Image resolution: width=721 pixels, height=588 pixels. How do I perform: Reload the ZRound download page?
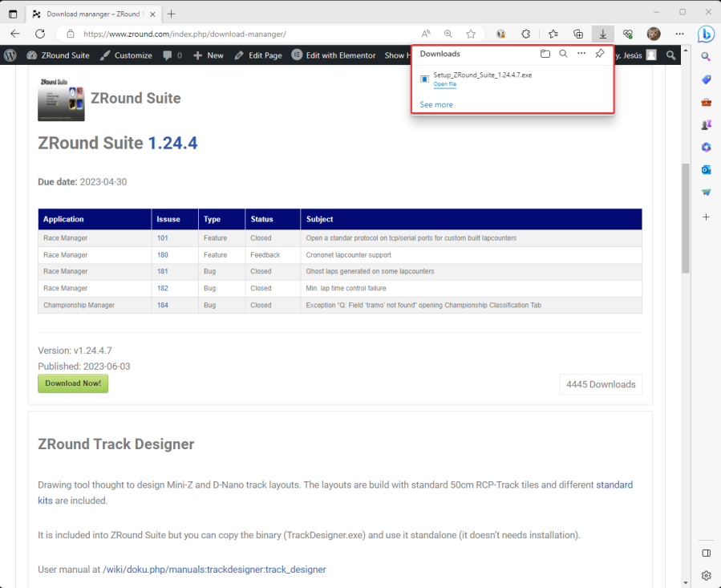40,34
